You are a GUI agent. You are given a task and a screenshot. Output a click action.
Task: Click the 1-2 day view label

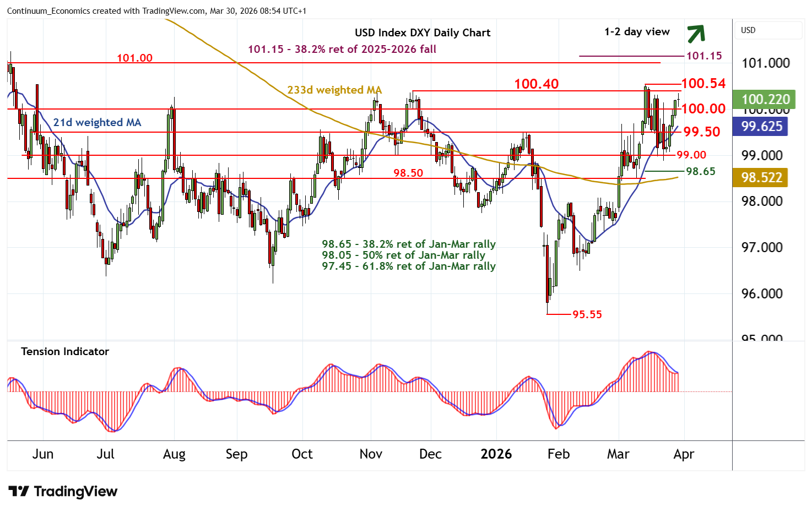[x=637, y=31]
